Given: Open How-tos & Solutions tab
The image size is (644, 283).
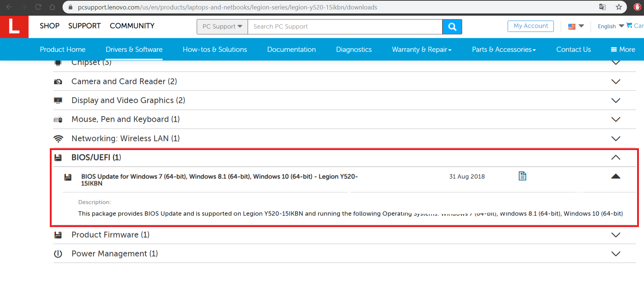Looking at the screenshot, I should pyautogui.click(x=215, y=49).
